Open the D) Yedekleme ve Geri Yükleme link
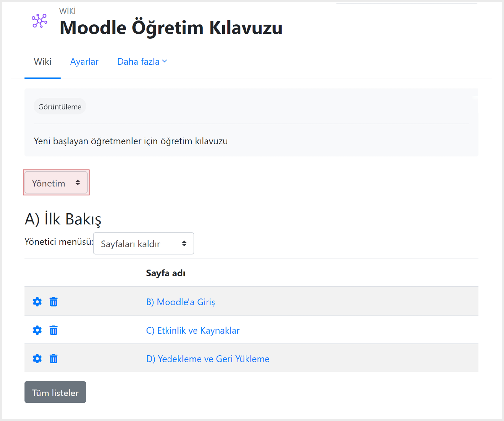 [x=208, y=359]
